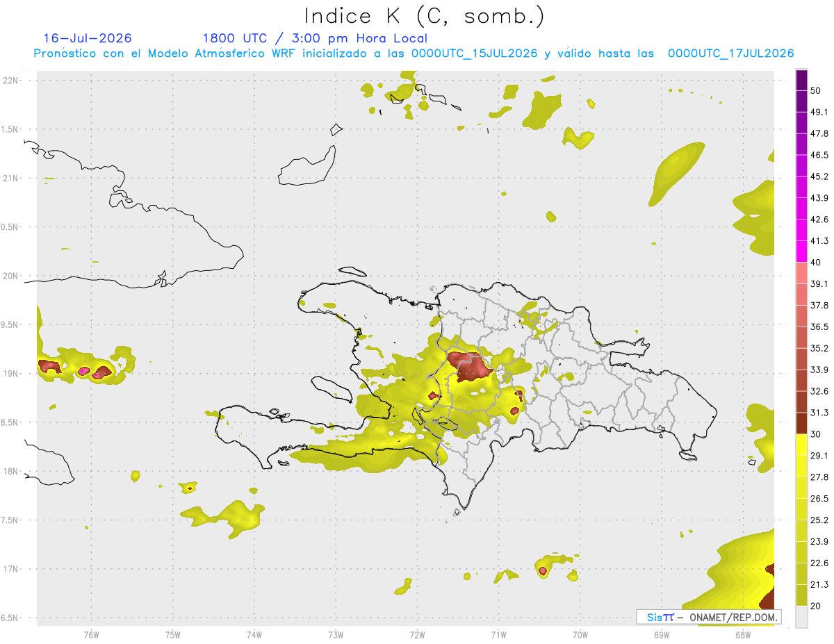The width and height of the screenshot is (834, 644).
Task: Click the dark purple colorbar segment above 50
Action: (801, 81)
